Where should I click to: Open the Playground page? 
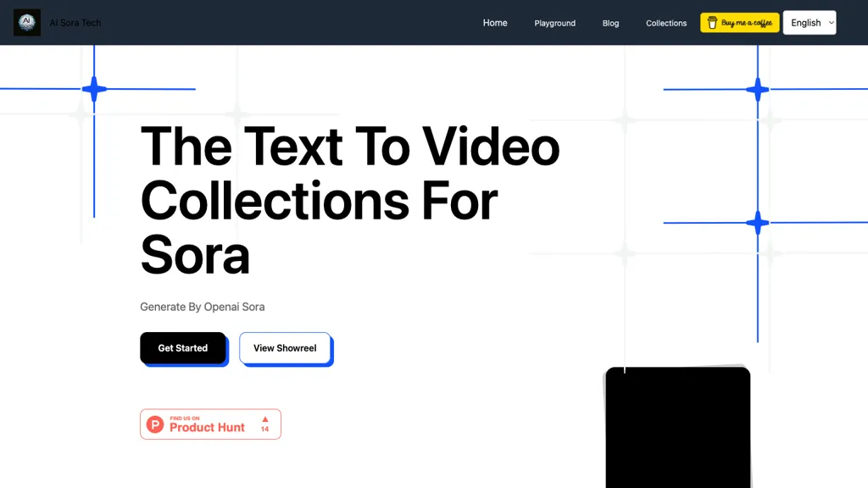554,23
